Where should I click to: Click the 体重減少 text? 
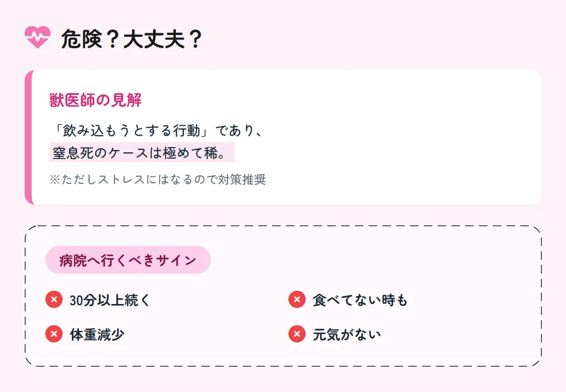click(97, 334)
